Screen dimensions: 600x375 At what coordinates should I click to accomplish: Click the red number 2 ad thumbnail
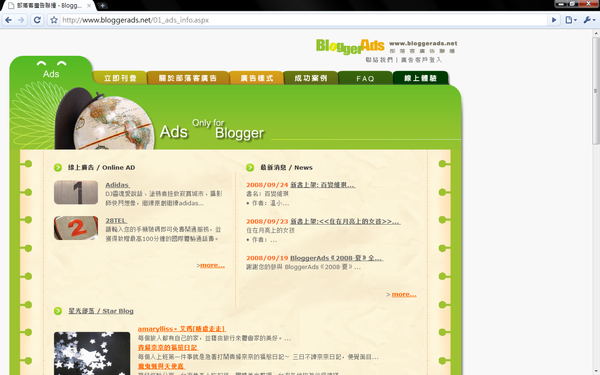click(76, 228)
